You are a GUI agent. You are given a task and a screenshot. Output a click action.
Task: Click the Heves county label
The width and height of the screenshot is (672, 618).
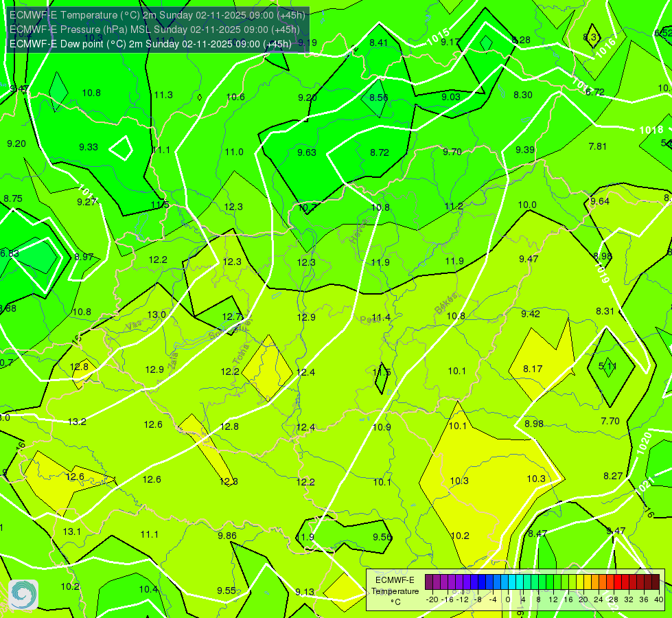click(x=358, y=231)
